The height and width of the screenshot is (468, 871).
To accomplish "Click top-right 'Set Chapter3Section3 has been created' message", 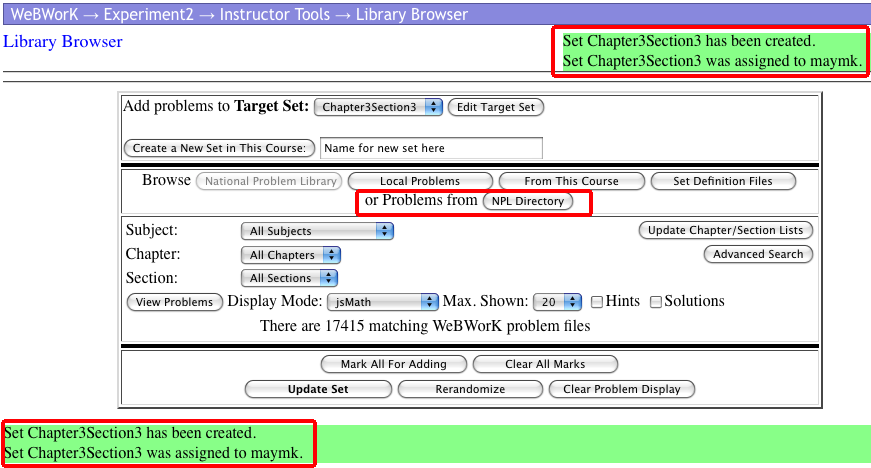I will point(689,41).
